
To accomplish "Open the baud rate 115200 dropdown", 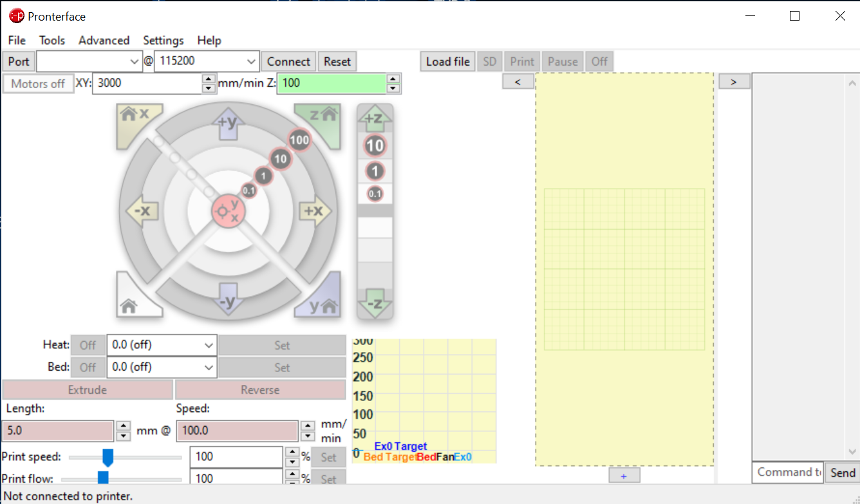I will point(251,62).
